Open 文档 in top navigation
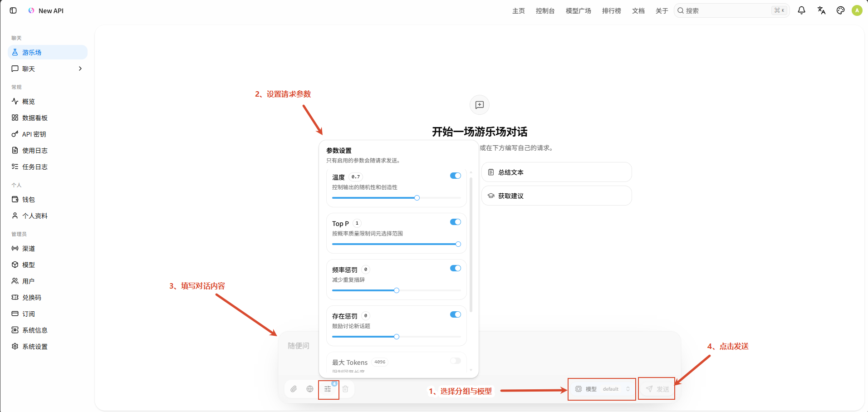The height and width of the screenshot is (412, 868). pyautogui.click(x=638, y=10)
